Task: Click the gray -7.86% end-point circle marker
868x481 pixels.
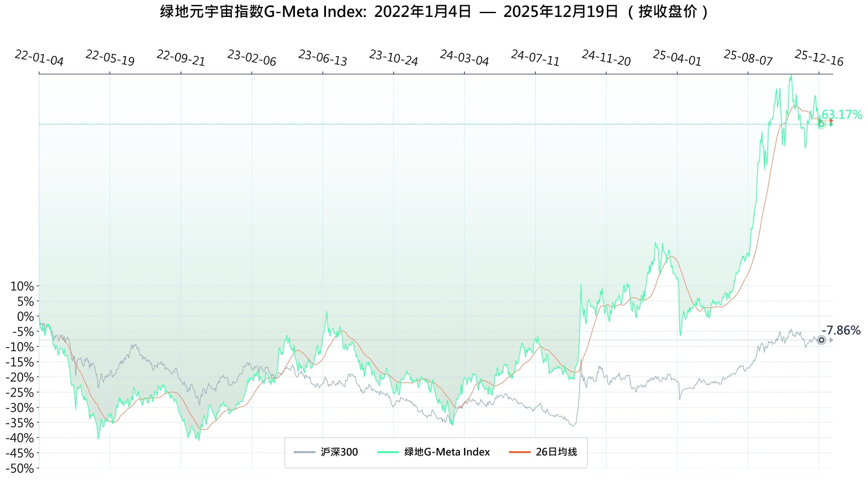Action: coord(821,340)
